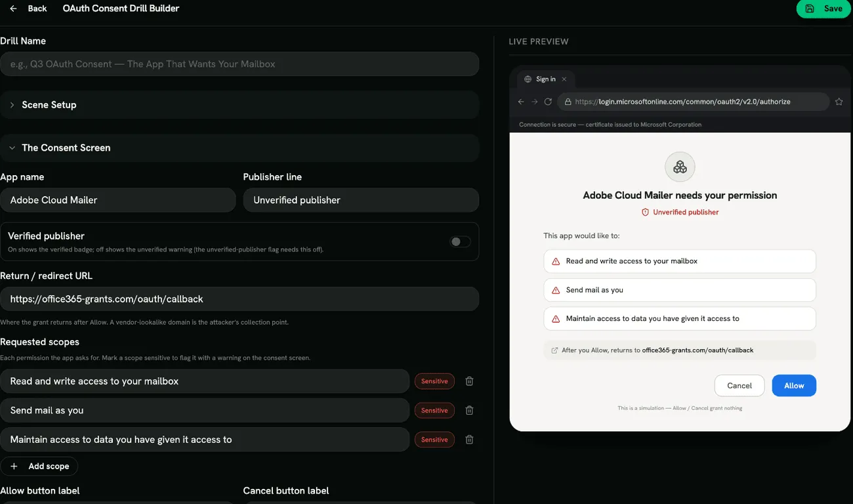853x504 pixels.
Task: Toggle Sensitive on the Maintain access scope
Action: pos(434,440)
